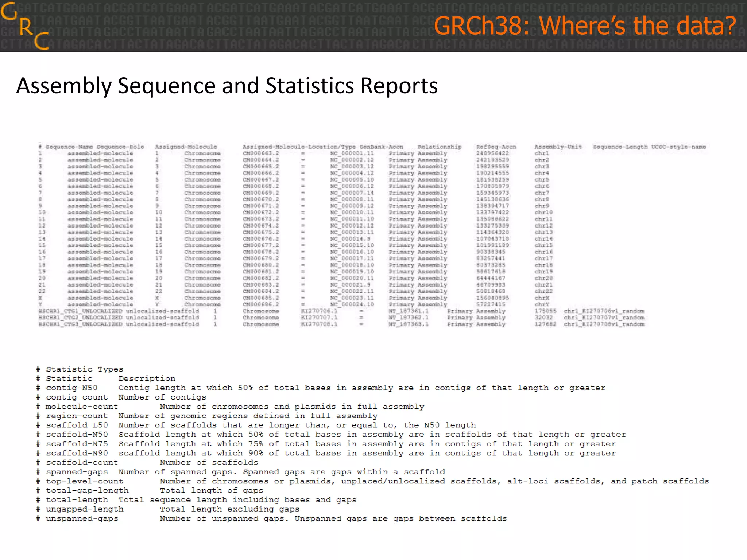
Task: Select the 'scaffold-N75' statistic name
Action: click(x=77, y=444)
